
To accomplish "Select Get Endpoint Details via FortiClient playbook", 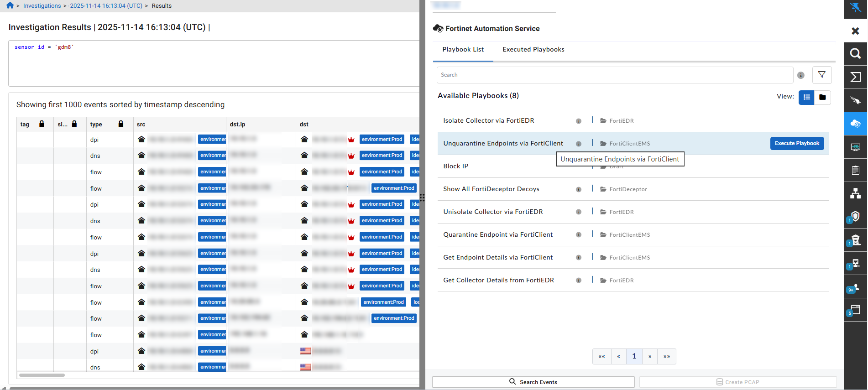I will coord(498,258).
